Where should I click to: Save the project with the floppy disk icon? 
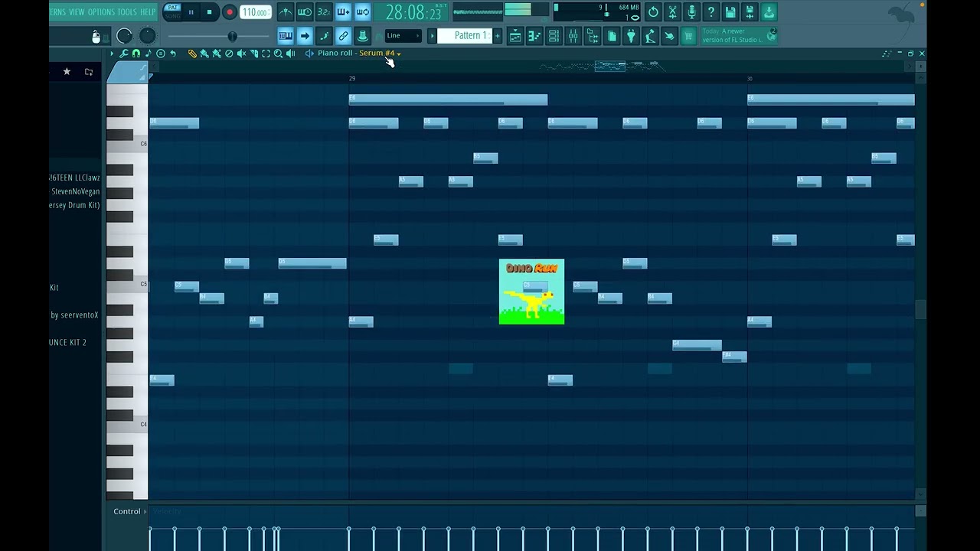[x=730, y=11]
